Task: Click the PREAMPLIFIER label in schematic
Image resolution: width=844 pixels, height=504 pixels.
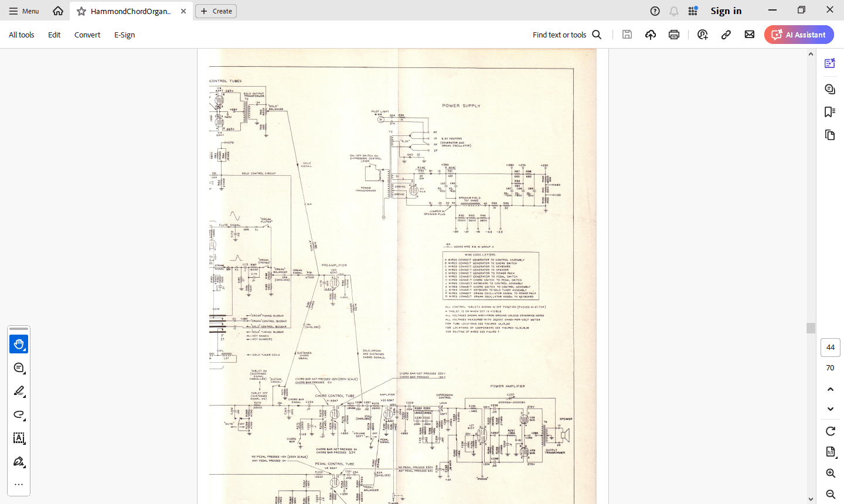Action: tap(334, 265)
